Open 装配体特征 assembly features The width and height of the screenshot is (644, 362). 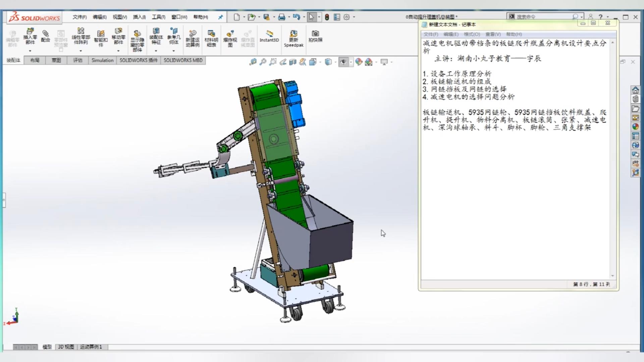[156, 36]
